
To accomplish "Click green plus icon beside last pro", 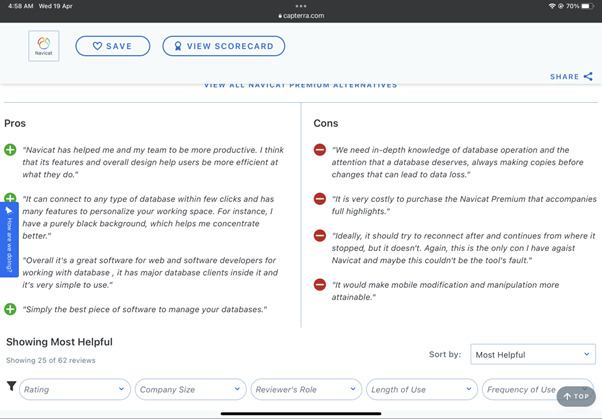I will click(x=10, y=310).
